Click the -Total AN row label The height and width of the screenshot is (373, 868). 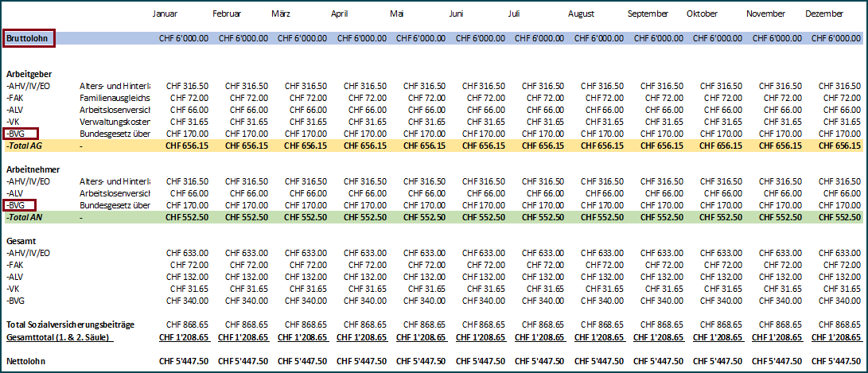tap(24, 217)
